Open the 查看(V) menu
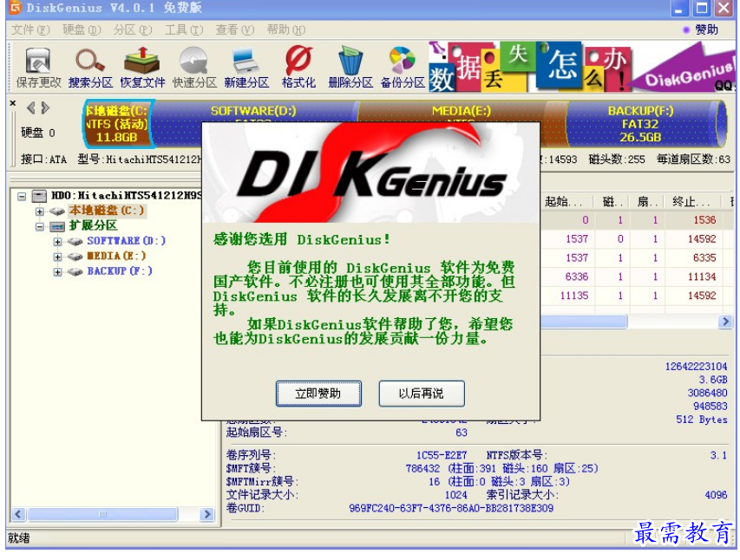The image size is (740, 560). 235,29
